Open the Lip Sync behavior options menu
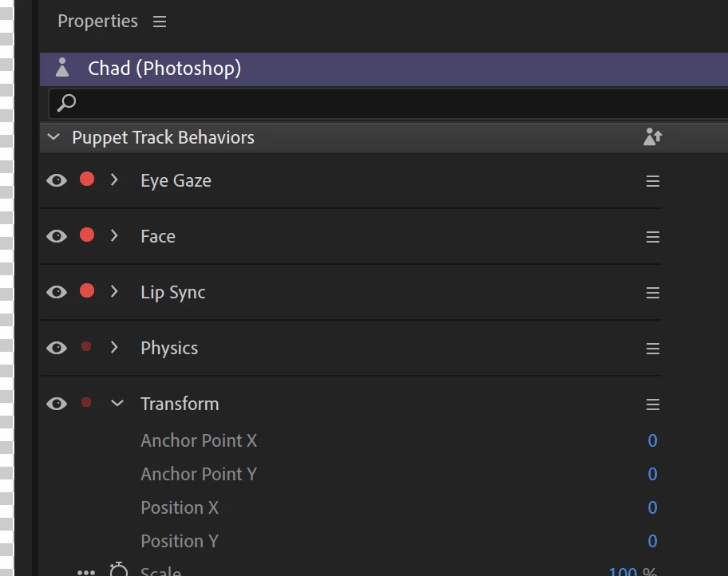728x576 pixels. (653, 293)
